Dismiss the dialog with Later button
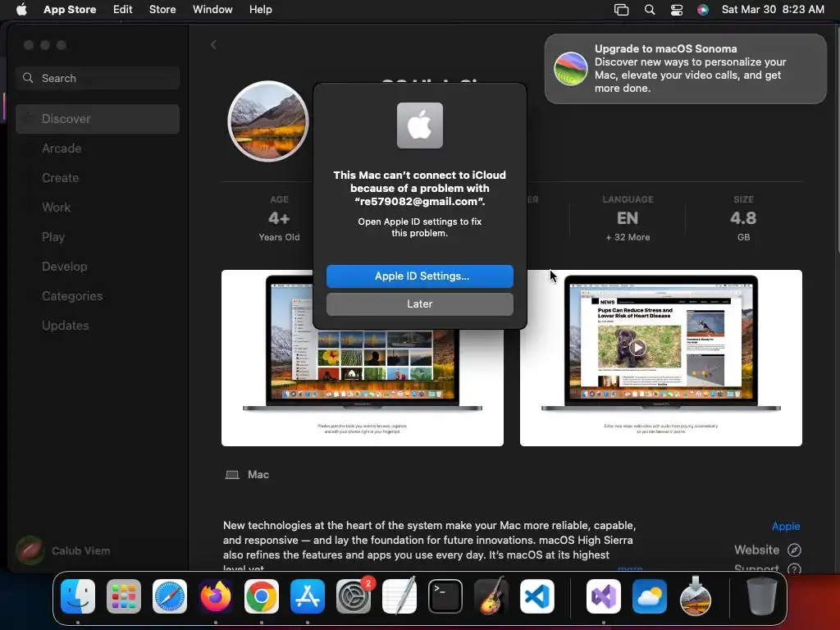 point(419,304)
